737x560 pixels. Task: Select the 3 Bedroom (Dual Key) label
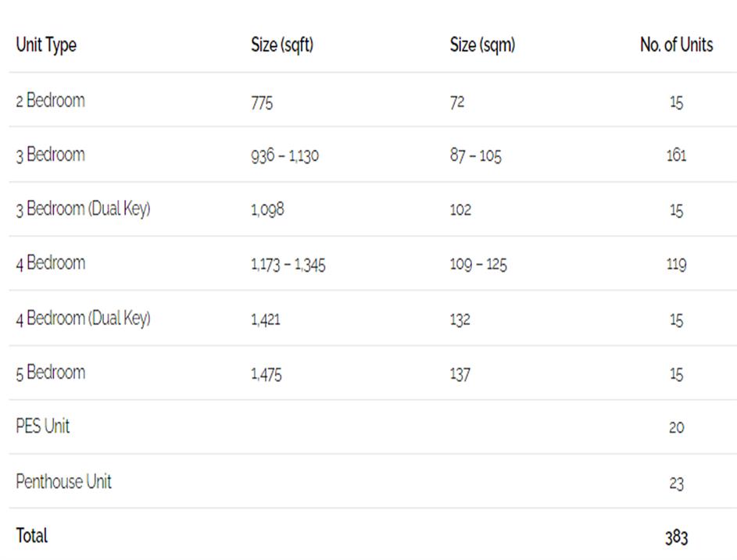click(83, 209)
